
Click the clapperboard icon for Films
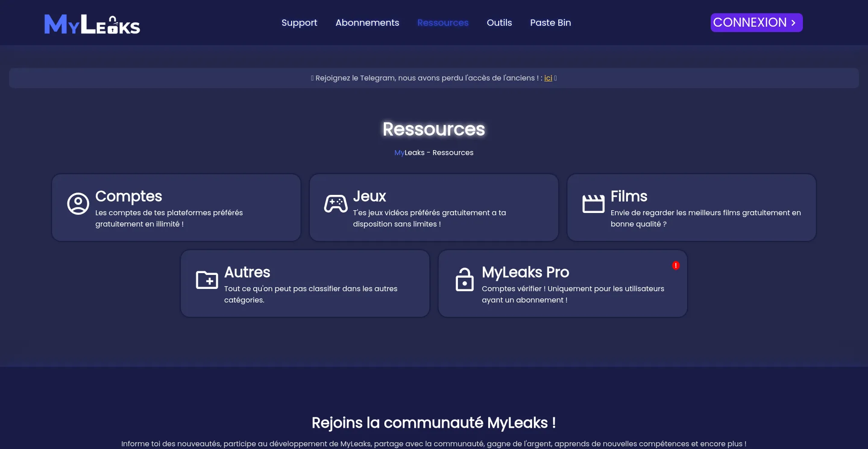pos(593,204)
